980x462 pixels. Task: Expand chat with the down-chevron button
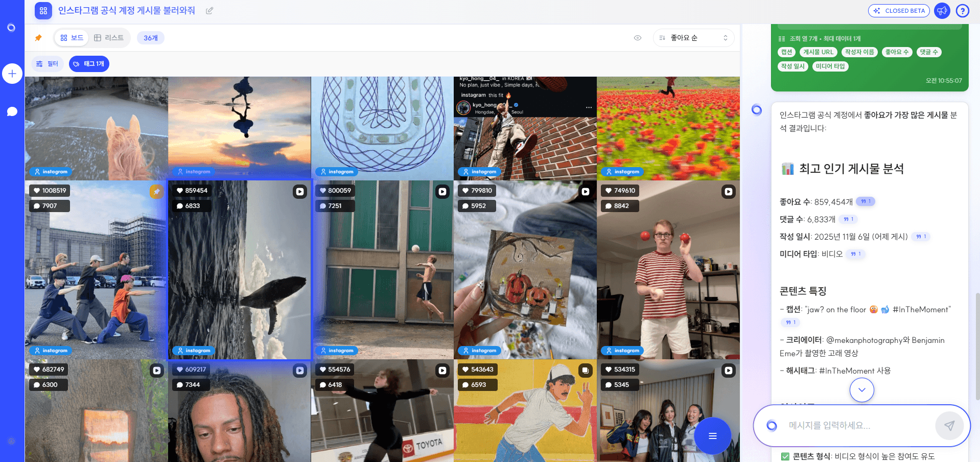862,390
